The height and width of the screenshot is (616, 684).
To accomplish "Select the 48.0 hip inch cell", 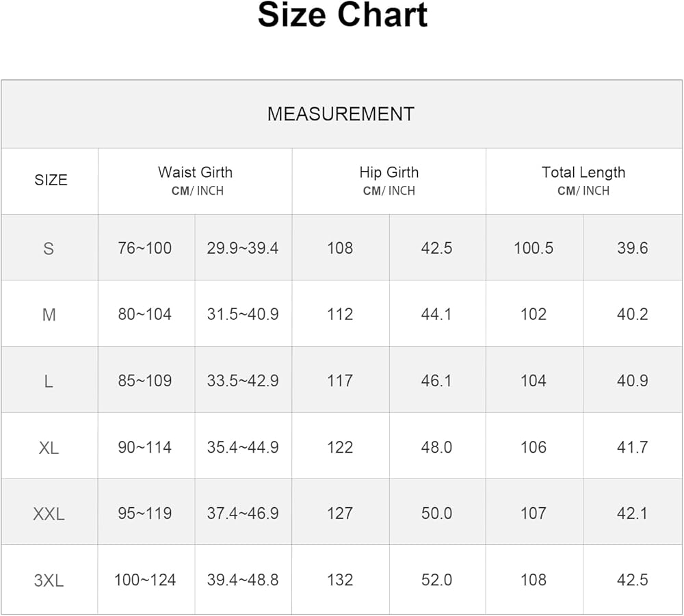I will coord(436,447).
